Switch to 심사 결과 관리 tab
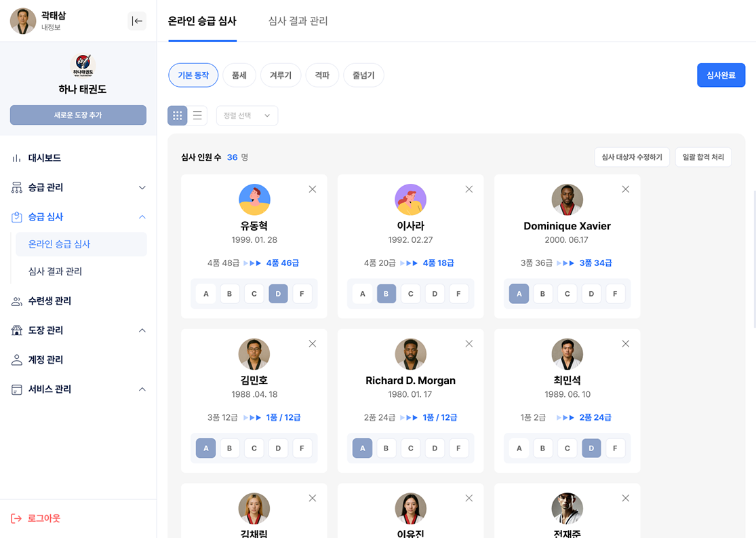The height and width of the screenshot is (538, 756). (298, 21)
